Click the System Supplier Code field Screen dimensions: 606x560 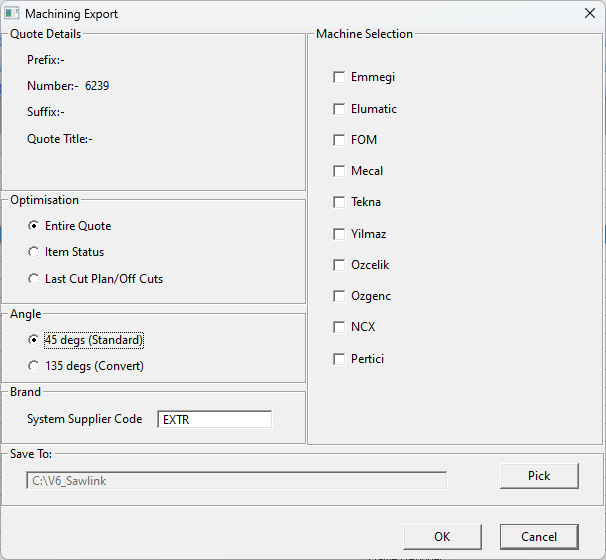point(214,420)
